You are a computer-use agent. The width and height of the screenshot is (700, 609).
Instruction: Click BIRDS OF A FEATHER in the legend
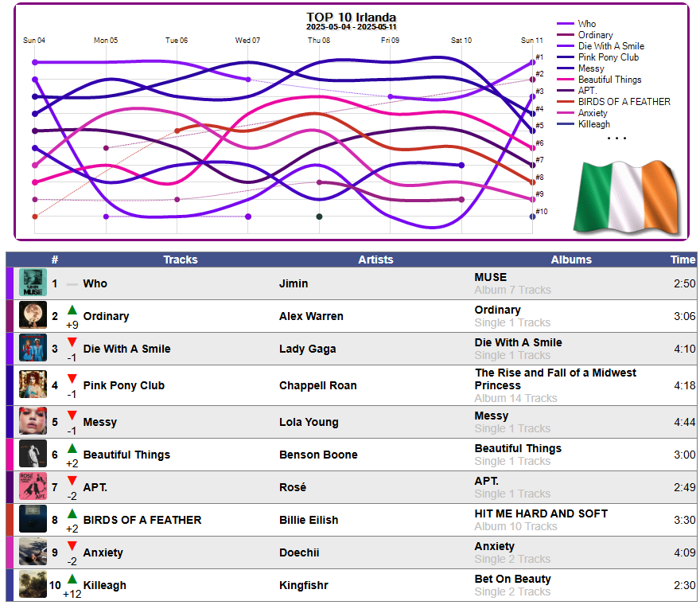click(x=624, y=102)
